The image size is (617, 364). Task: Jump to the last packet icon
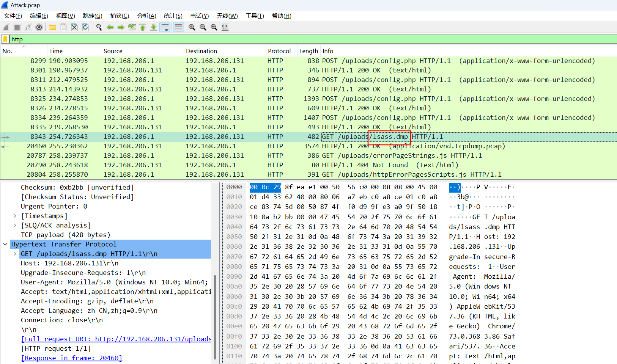pos(154,27)
